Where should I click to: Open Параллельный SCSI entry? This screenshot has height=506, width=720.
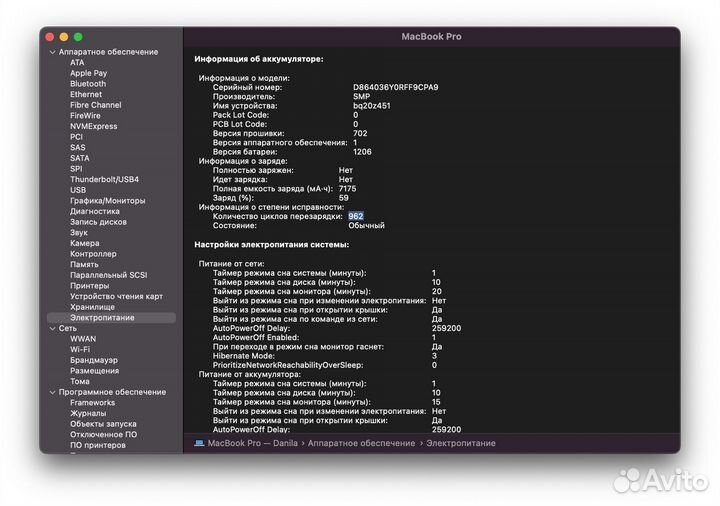108,275
